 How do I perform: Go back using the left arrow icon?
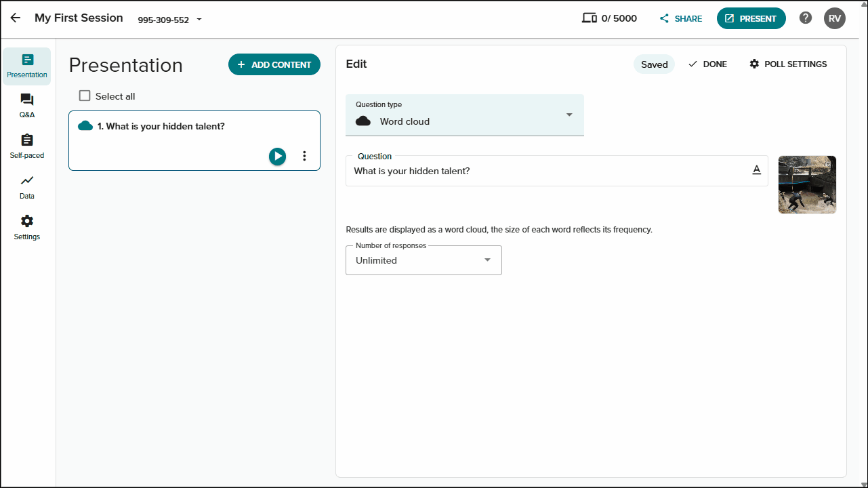[15, 18]
